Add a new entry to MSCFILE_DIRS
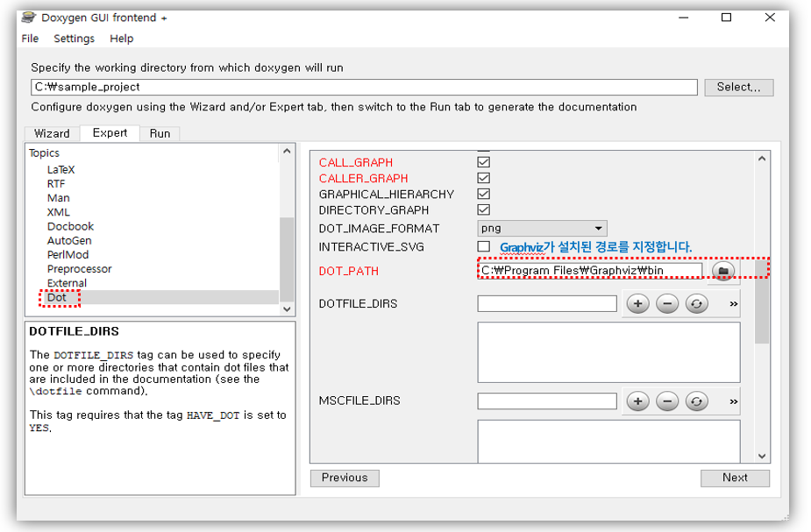 (637, 401)
